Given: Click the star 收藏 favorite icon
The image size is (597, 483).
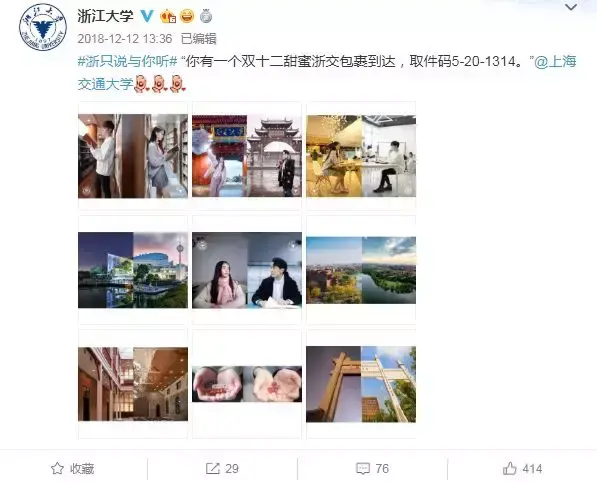Looking at the screenshot, I should point(57,469).
